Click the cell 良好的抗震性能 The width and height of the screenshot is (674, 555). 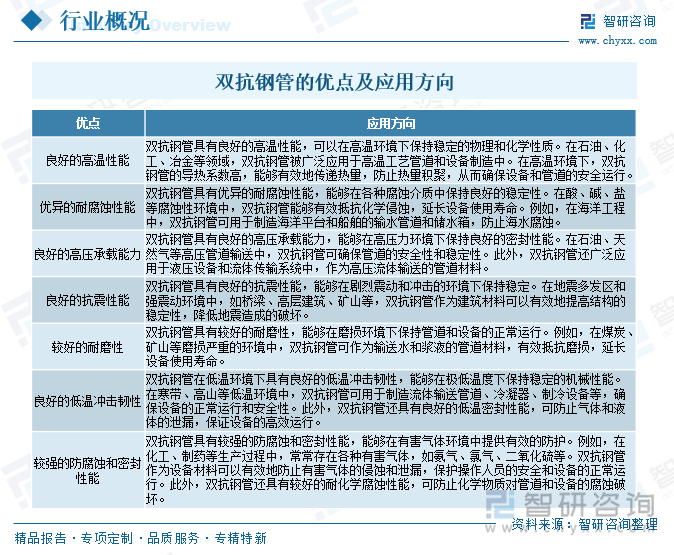88,300
